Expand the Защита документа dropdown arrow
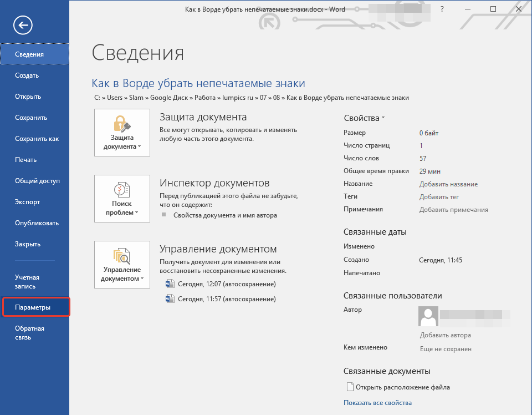Image resolution: width=532 pixels, height=415 pixels. pos(139,147)
